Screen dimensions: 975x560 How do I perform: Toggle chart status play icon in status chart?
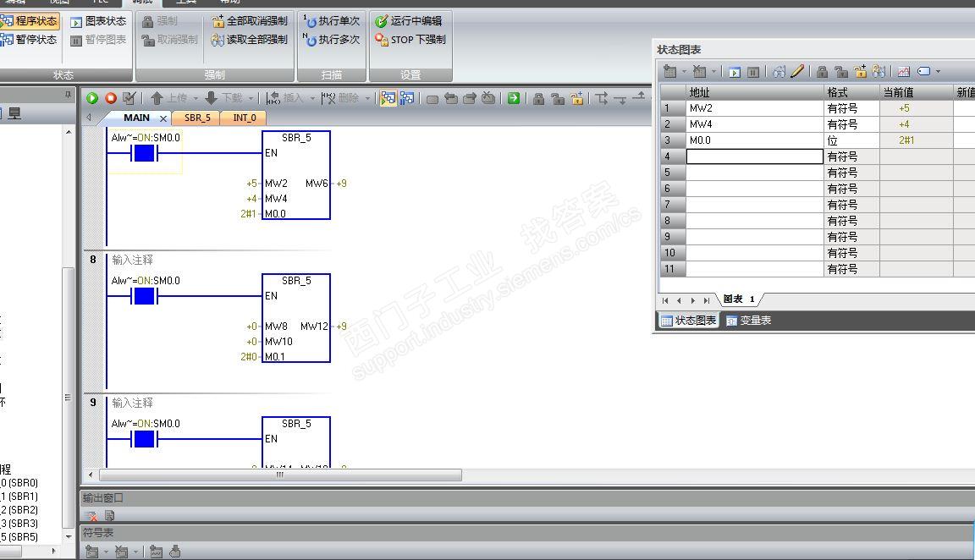coord(735,72)
